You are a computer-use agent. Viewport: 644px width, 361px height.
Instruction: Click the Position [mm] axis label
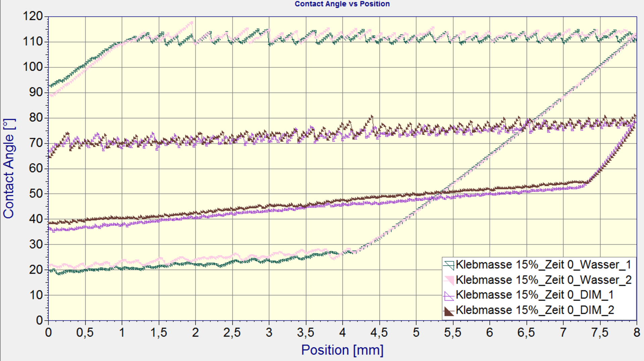(342, 350)
